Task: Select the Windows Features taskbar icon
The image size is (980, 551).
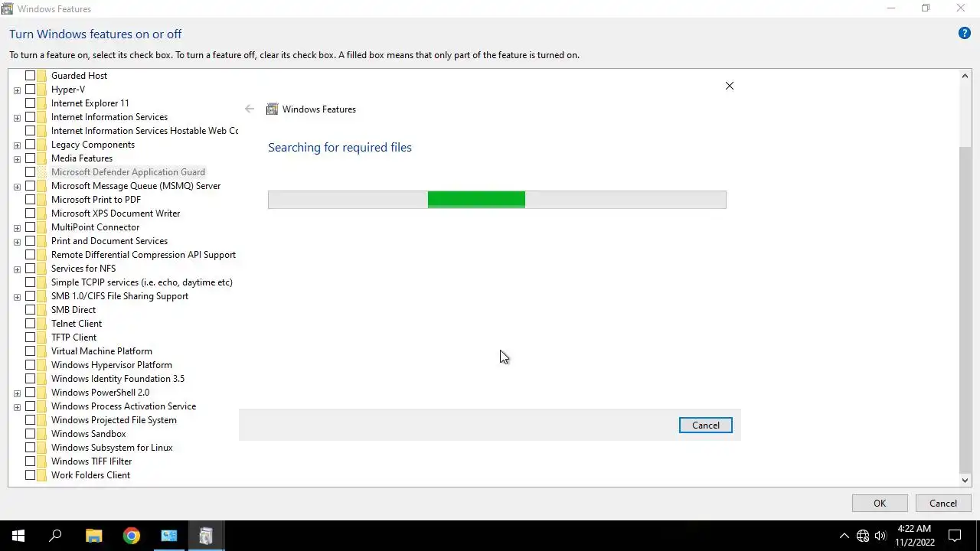Action: point(206,536)
